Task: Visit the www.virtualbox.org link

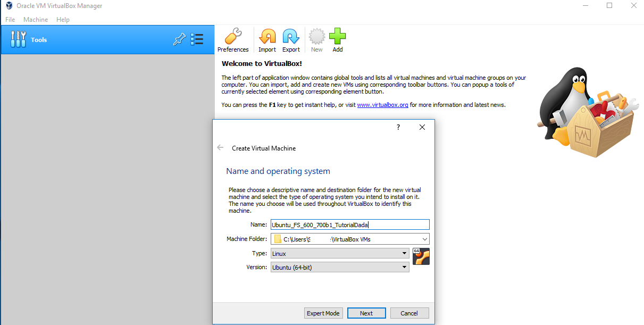Action: coord(382,105)
